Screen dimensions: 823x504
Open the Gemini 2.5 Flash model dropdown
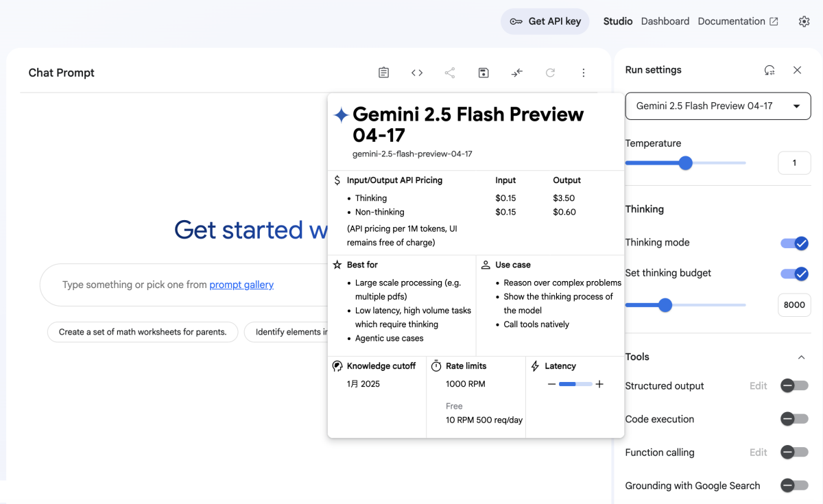point(717,106)
